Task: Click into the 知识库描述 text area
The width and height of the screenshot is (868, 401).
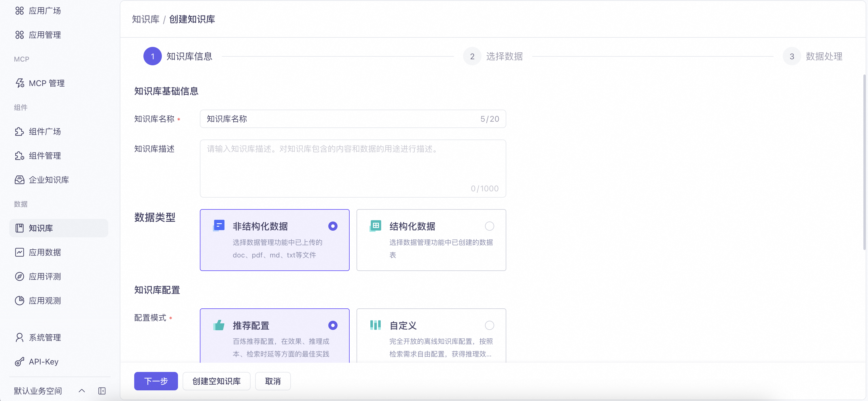Action: coord(352,168)
